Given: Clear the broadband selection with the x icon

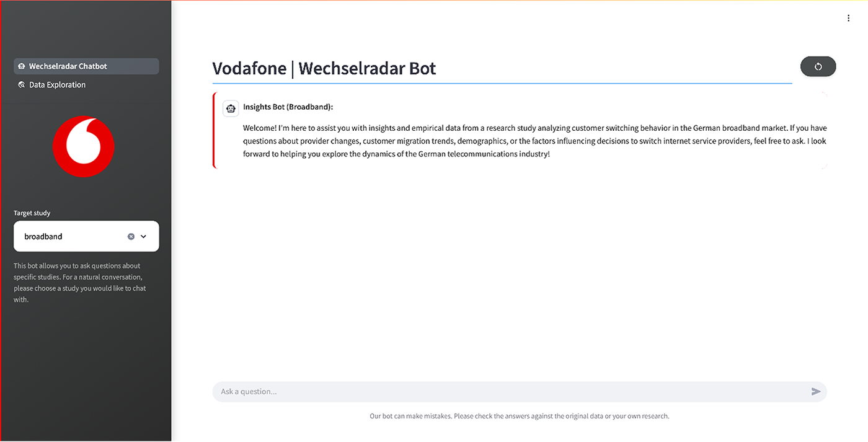Looking at the screenshot, I should coord(131,236).
